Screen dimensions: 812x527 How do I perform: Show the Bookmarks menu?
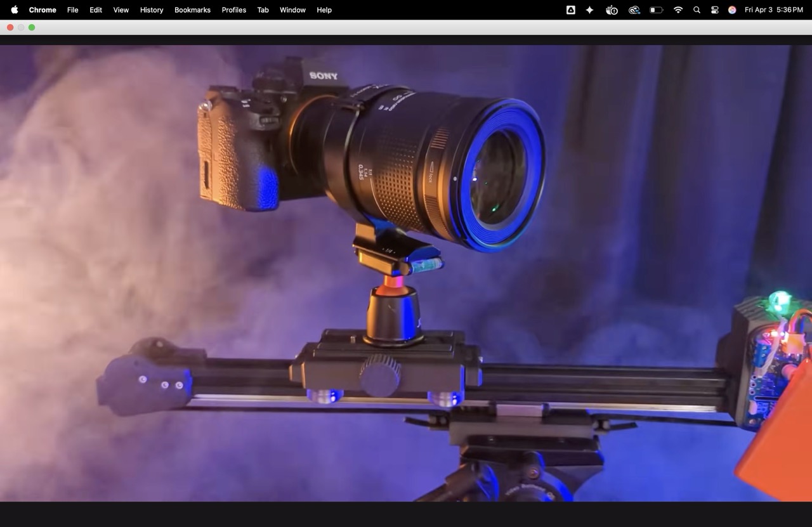coord(192,10)
